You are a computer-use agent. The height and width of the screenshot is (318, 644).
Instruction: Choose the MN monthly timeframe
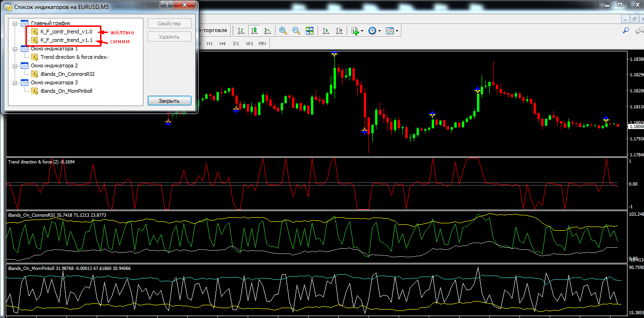262,43
